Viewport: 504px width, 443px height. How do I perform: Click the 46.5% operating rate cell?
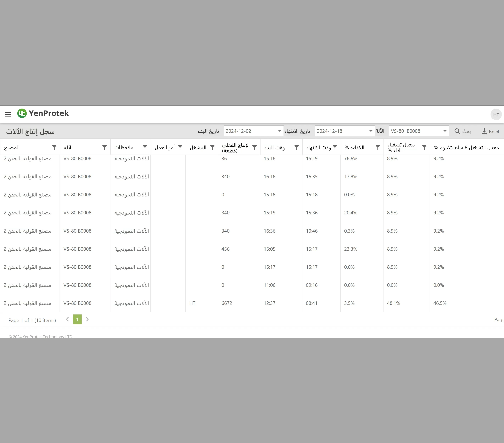click(440, 303)
